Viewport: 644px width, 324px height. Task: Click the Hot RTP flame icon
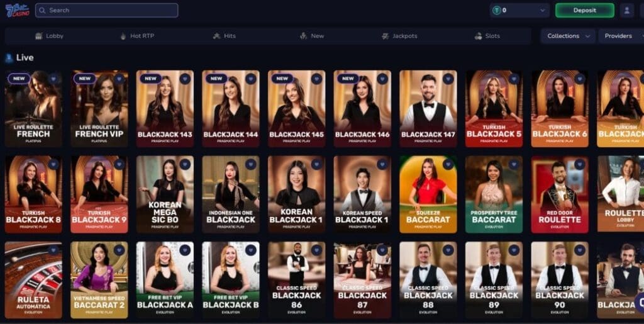point(123,36)
